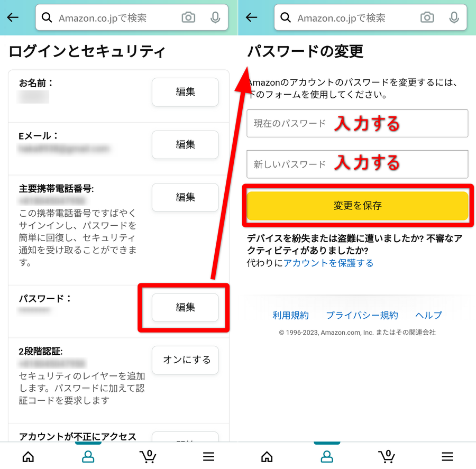Open account tab on the right screen
Screen dimensions: 476x469
point(327,456)
